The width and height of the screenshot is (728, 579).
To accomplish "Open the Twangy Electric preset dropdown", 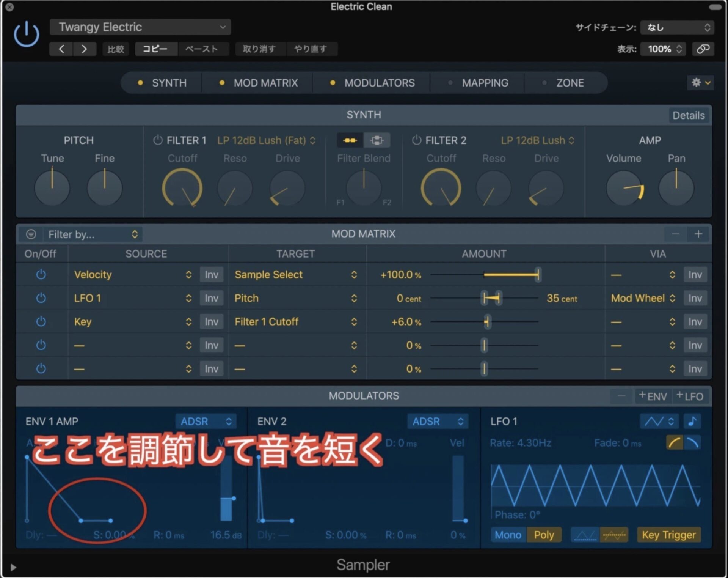I will 140,27.
